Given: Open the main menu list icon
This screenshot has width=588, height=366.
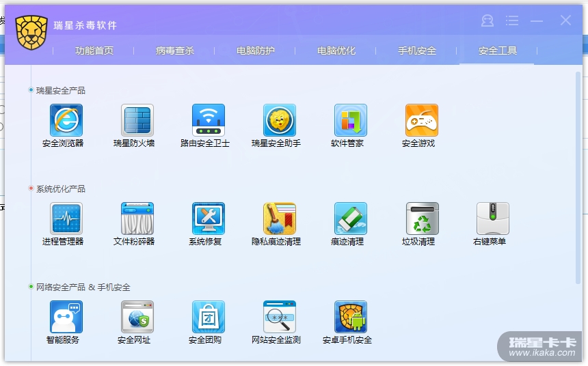Looking at the screenshot, I should (x=512, y=20).
